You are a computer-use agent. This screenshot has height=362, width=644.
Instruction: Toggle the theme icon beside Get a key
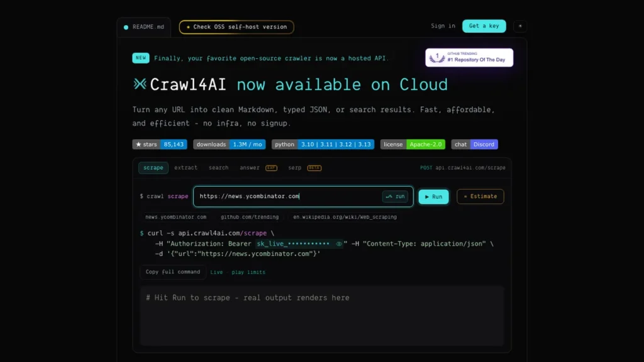520,26
